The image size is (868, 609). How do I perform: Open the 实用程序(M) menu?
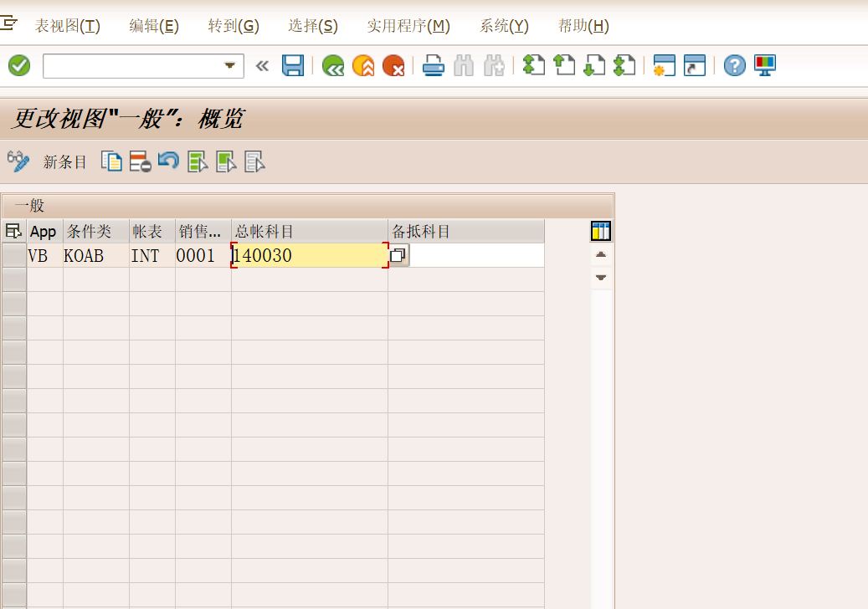pos(408,26)
